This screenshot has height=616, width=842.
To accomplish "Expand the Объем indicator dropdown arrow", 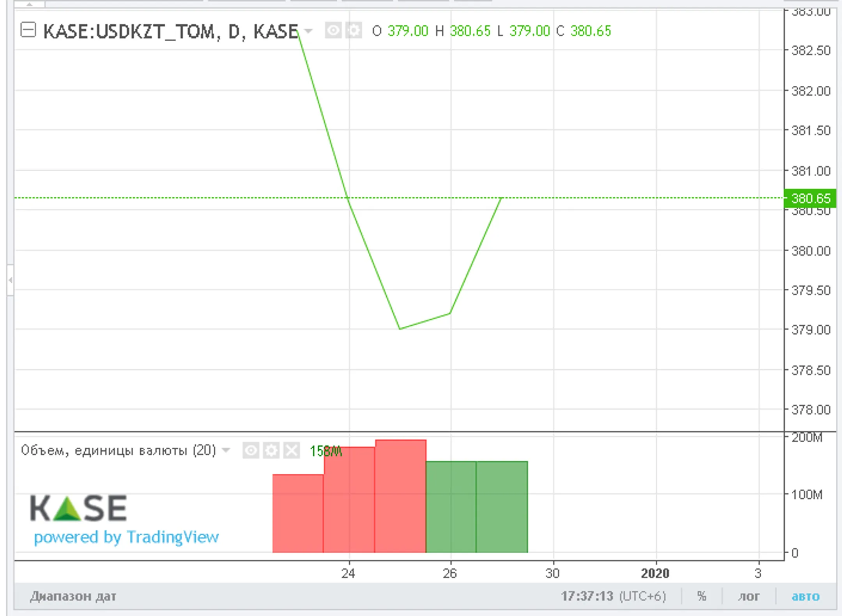I will (226, 450).
